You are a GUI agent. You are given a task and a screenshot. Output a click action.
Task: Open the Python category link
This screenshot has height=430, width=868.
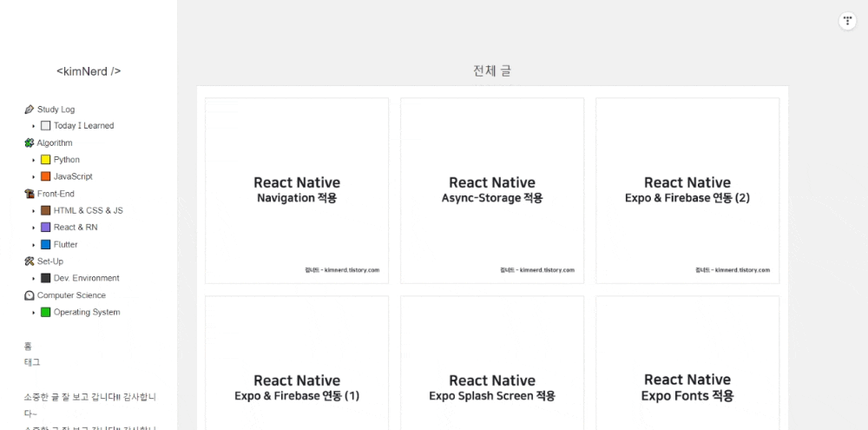click(67, 160)
